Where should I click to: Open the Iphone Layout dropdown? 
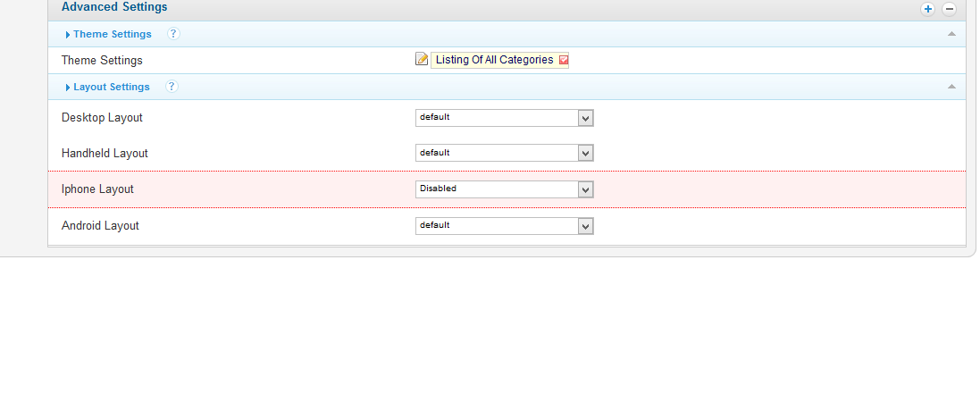pos(505,189)
